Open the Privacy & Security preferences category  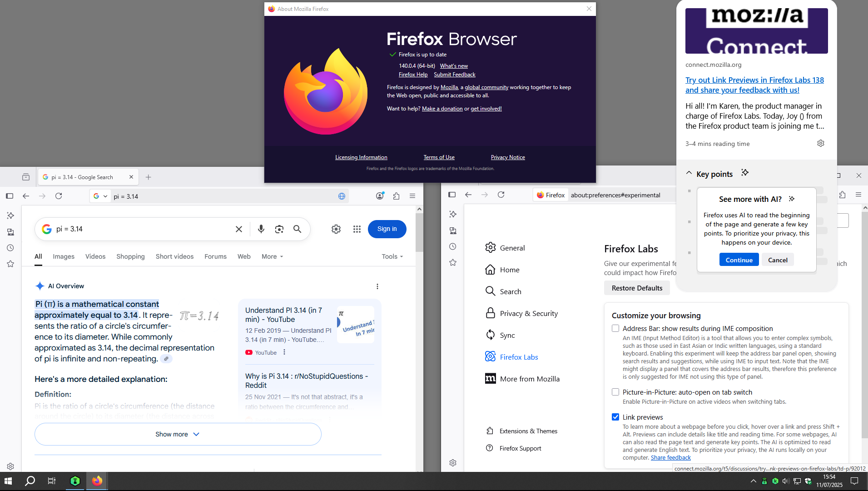[522, 313]
